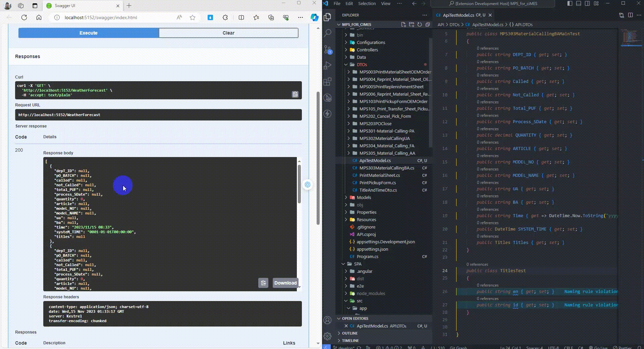Collapse all folders via Explorer's collapse icon

[x=428, y=24]
